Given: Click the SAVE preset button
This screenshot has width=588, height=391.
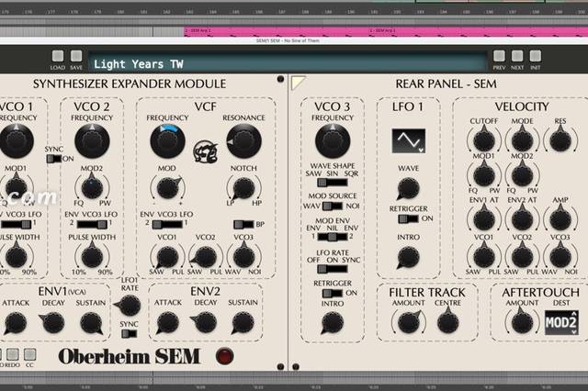Looking at the screenshot, I should [x=76, y=56].
